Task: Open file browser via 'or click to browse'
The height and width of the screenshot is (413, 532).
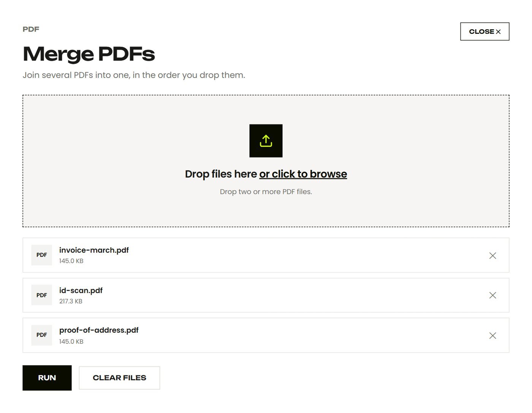Action: tap(303, 174)
